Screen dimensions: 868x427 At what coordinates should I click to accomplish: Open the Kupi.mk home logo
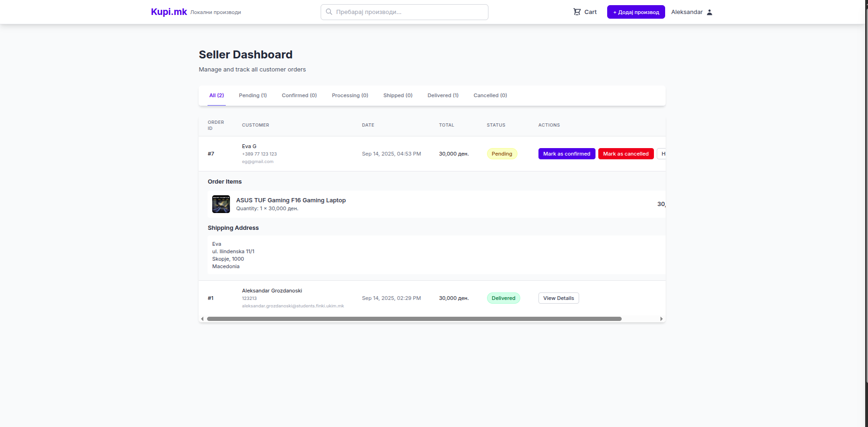click(x=169, y=12)
